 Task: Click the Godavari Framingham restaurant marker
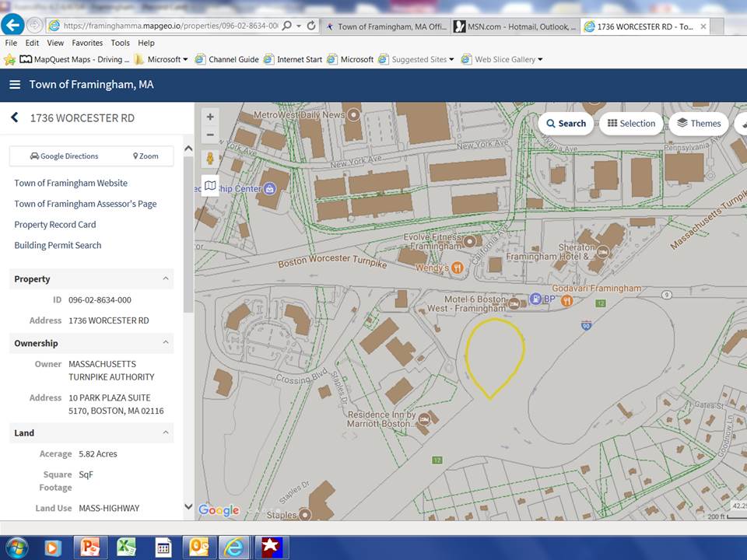pos(566,300)
